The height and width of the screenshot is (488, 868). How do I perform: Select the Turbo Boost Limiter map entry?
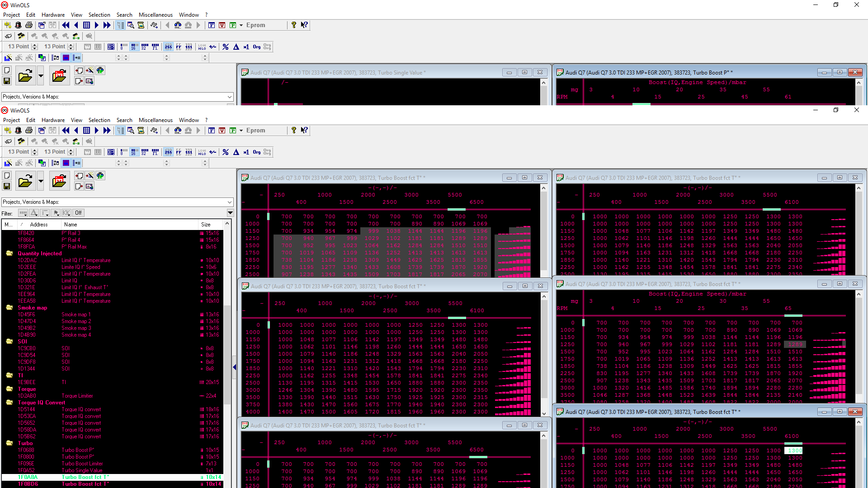pyautogui.click(x=82, y=464)
